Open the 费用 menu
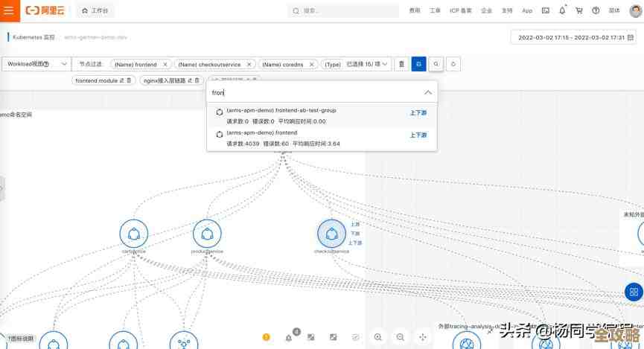The height and width of the screenshot is (349, 644). pyautogui.click(x=415, y=10)
